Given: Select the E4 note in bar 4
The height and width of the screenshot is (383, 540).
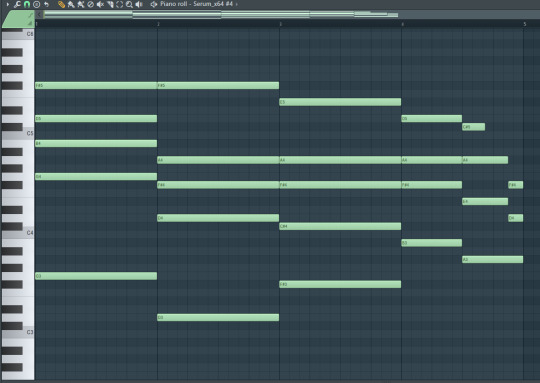Looking at the screenshot, I should pyautogui.click(x=485, y=201).
